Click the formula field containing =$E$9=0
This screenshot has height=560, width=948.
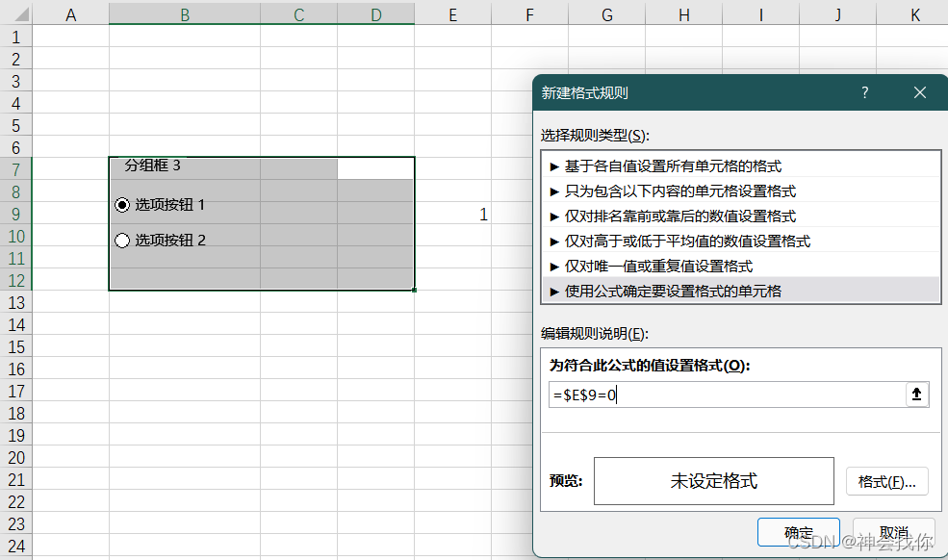click(x=728, y=395)
